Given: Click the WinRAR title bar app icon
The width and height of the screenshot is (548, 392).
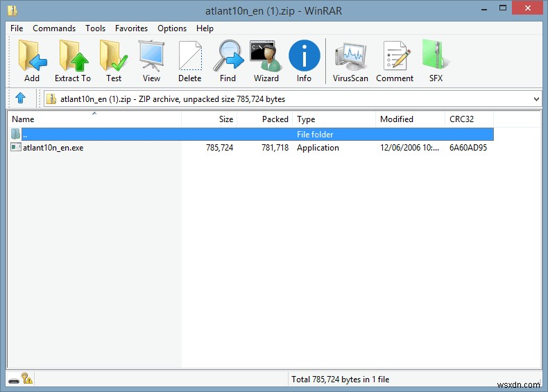Looking at the screenshot, I should tap(12, 11).
